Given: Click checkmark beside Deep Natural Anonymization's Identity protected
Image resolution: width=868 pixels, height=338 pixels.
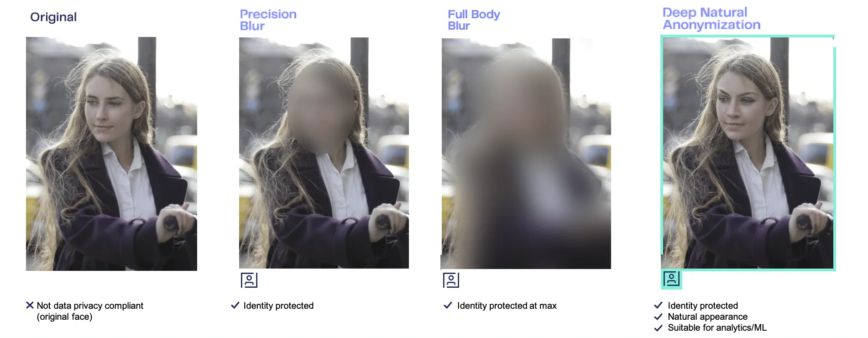Looking at the screenshot, I should click(658, 305).
